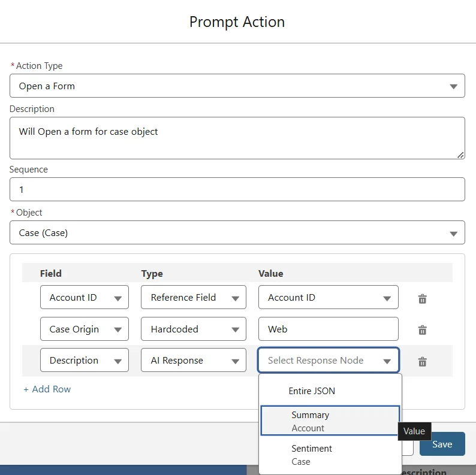Change the Hardcoded type dropdown
The width and height of the screenshot is (476, 475).
(193, 329)
